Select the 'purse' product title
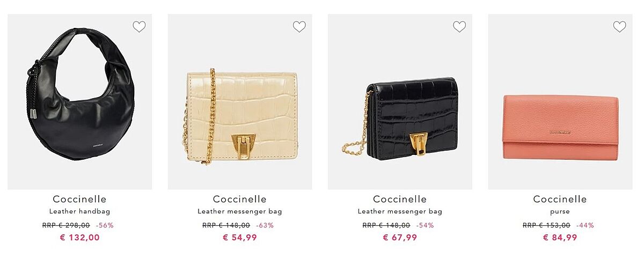 click(x=560, y=212)
